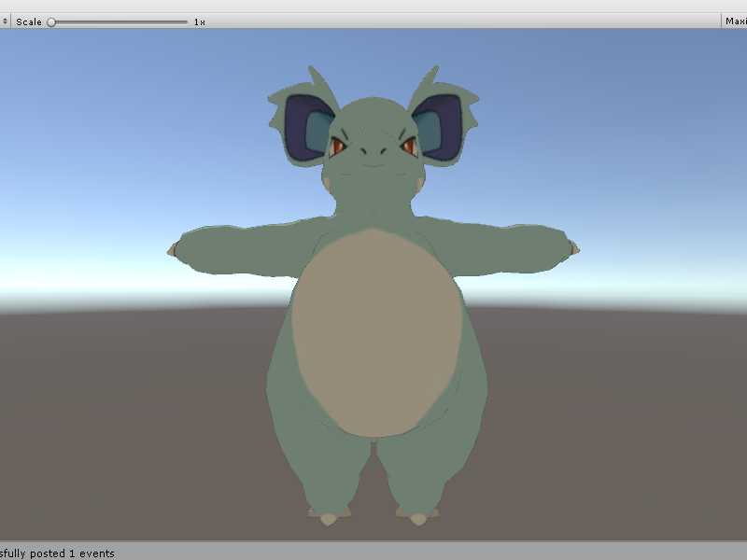Image resolution: width=747 pixels, height=560 pixels.
Task: Click the Scale label text
Action: pos(29,21)
